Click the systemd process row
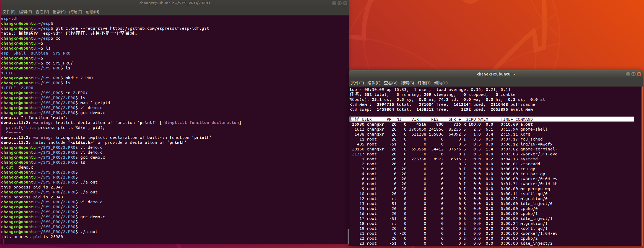The height and width of the screenshot is (248, 644). coord(492,159)
